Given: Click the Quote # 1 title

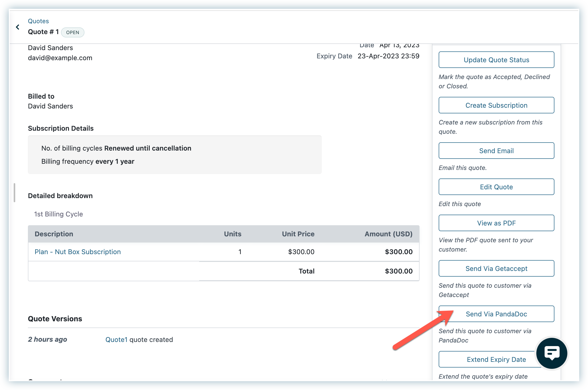Looking at the screenshot, I should click(43, 32).
